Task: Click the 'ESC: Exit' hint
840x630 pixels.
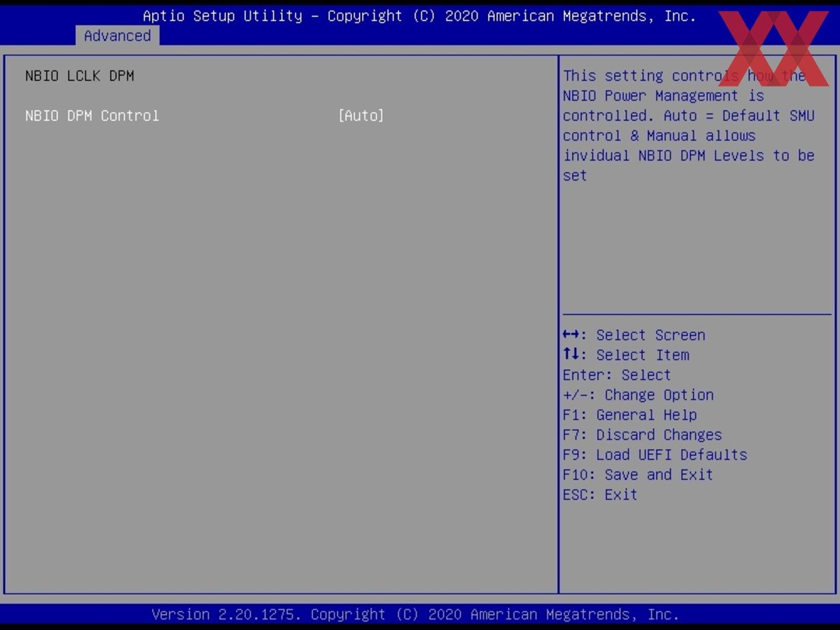Action: tap(600, 495)
